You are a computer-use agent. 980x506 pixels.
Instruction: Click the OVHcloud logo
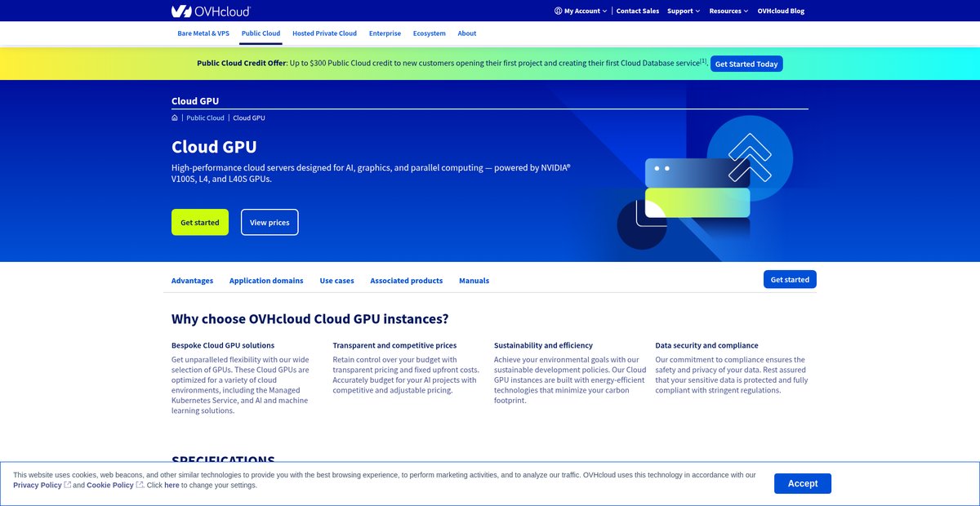tap(211, 11)
